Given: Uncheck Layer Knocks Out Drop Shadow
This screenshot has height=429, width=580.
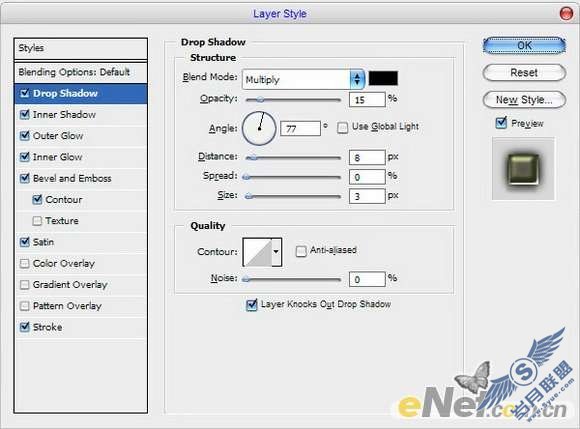Looking at the screenshot, I should click(252, 305).
